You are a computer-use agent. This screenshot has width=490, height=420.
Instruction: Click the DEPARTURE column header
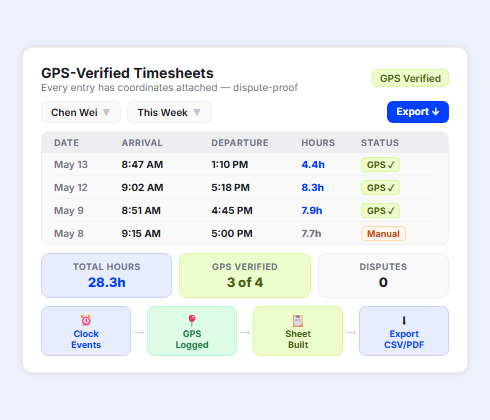pyautogui.click(x=240, y=143)
